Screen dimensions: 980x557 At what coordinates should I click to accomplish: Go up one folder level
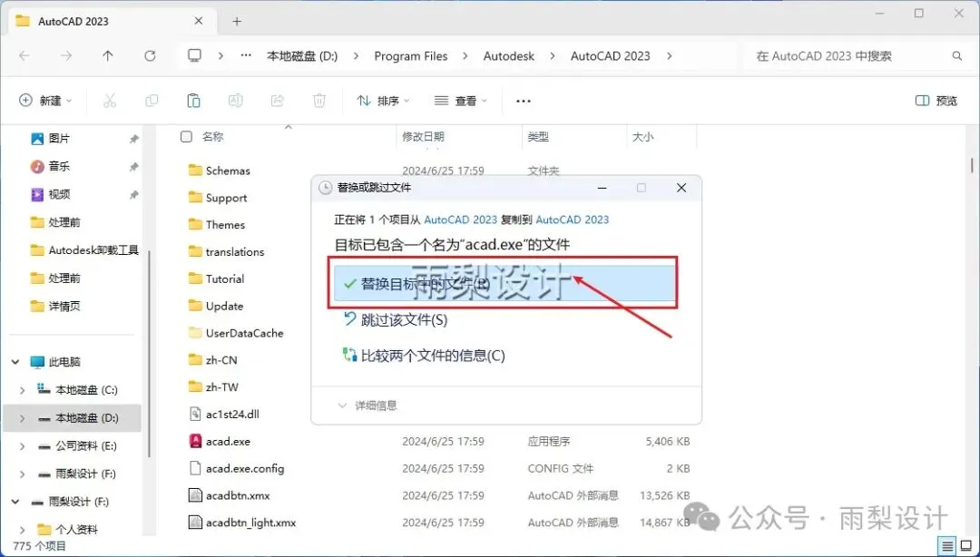point(108,55)
